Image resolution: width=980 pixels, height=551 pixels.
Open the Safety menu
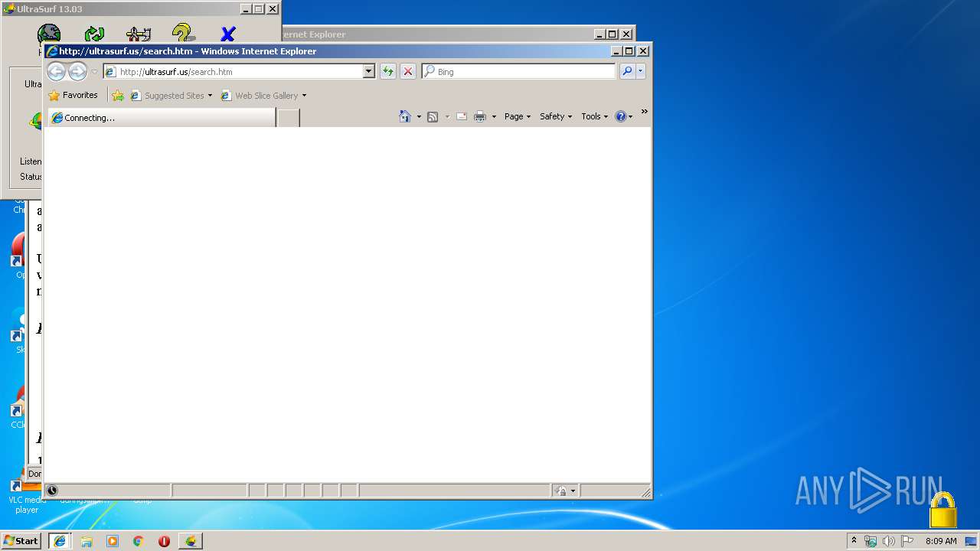point(556,116)
